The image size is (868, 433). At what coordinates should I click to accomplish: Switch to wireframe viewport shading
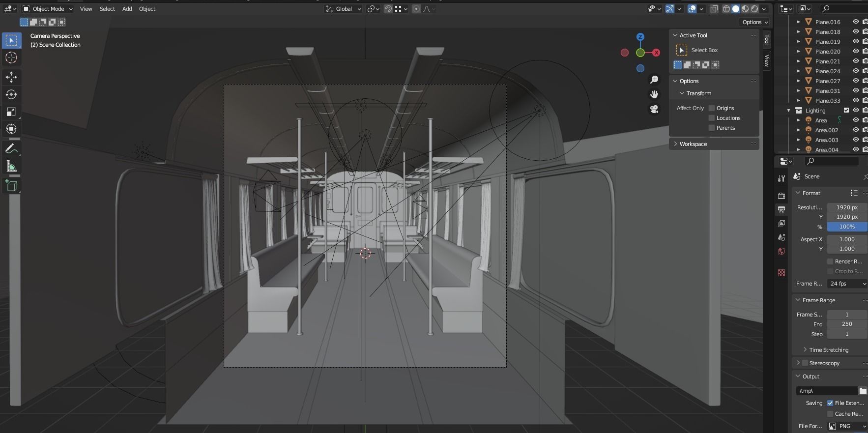726,9
